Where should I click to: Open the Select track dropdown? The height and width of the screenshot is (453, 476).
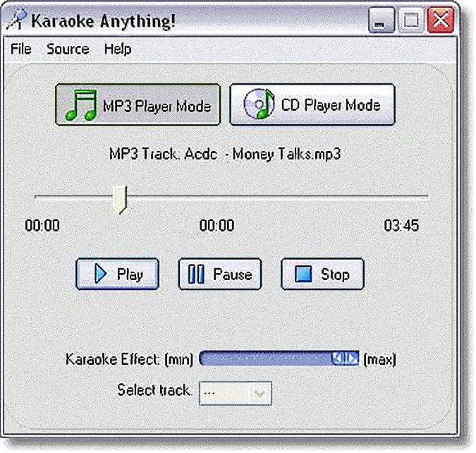pos(236,394)
